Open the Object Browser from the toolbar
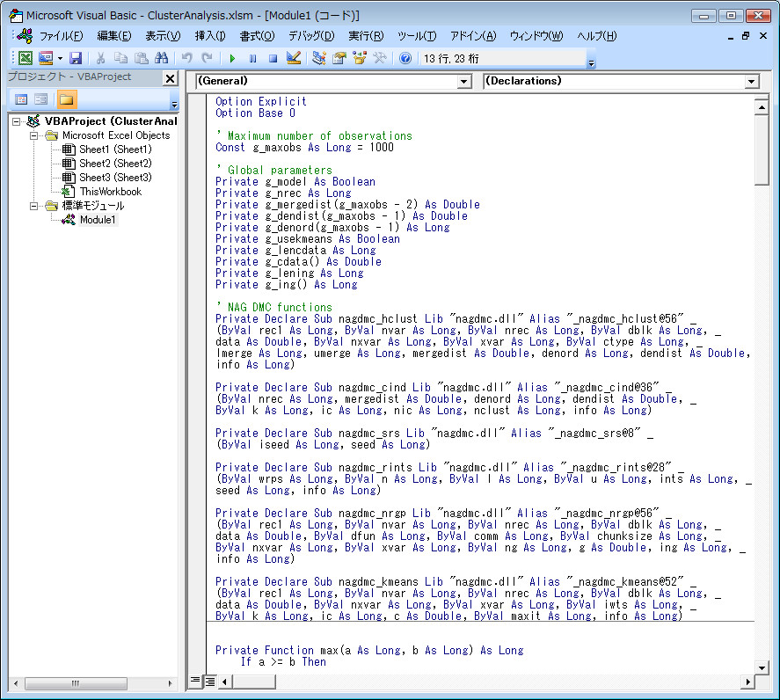This screenshot has width=780, height=700. [357, 58]
